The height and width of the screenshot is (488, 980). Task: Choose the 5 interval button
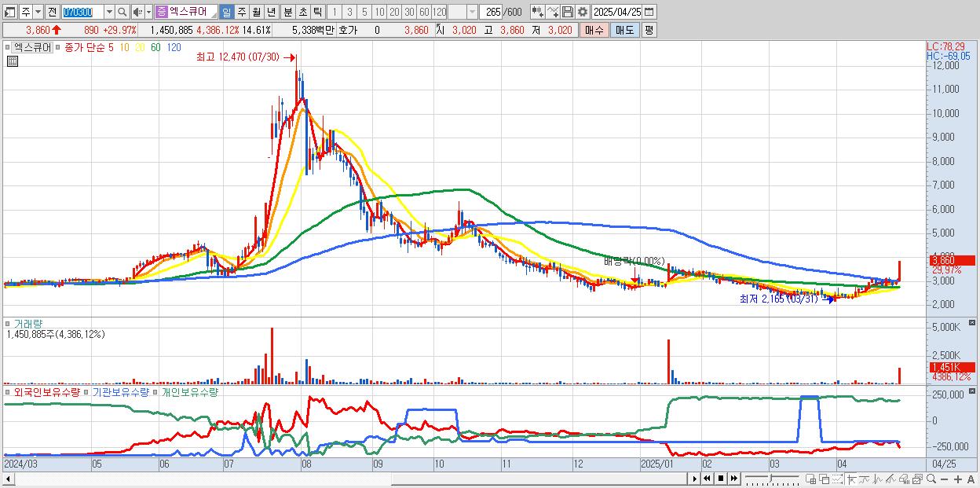pyautogui.click(x=364, y=13)
